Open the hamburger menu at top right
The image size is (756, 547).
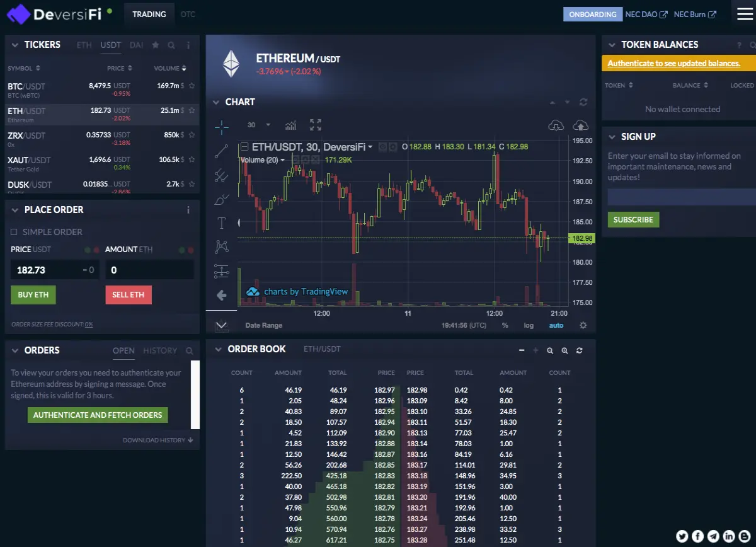point(744,14)
